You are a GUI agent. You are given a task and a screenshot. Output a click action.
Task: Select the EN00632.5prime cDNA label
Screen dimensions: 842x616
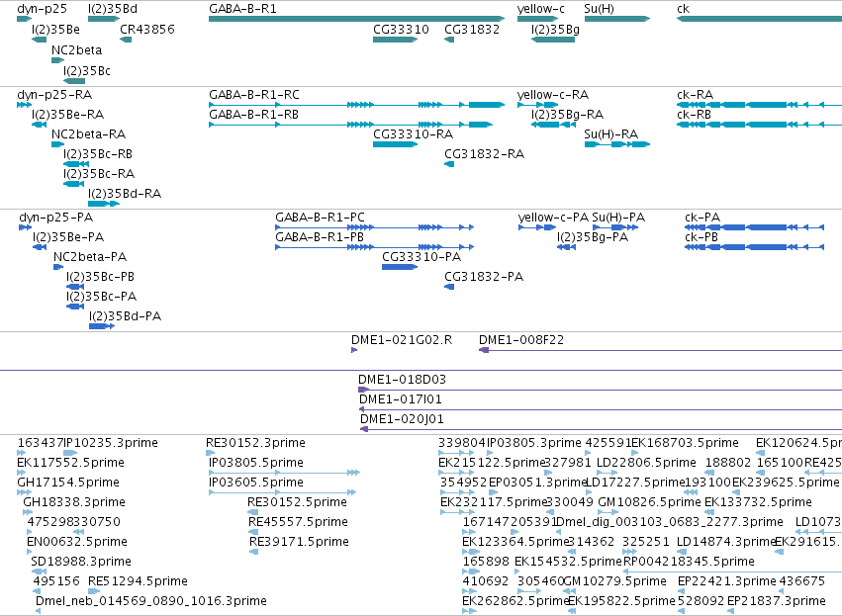tap(77, 543)
